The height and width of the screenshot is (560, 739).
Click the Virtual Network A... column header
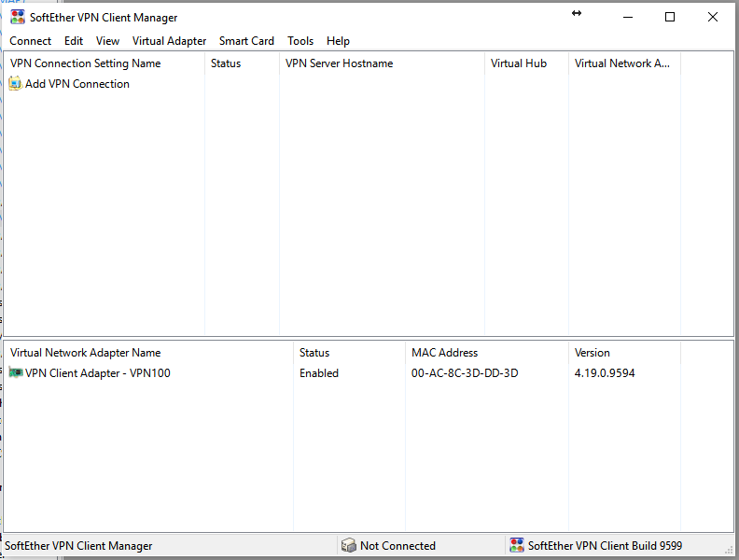[x=624, y=63]
